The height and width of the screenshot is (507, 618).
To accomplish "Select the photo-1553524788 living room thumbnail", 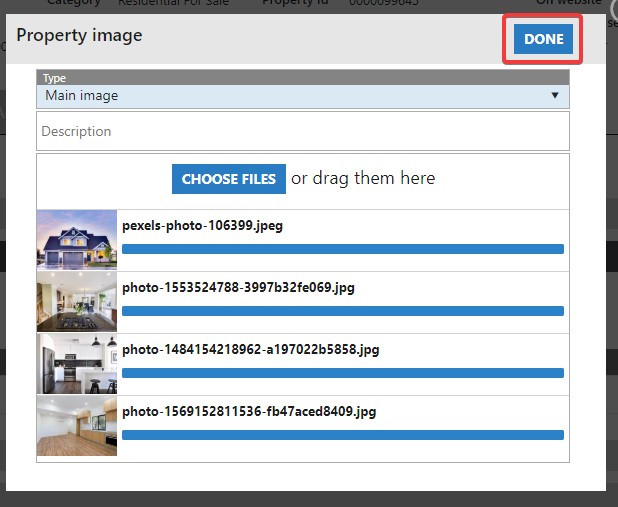I will click(x=77, y=302).
